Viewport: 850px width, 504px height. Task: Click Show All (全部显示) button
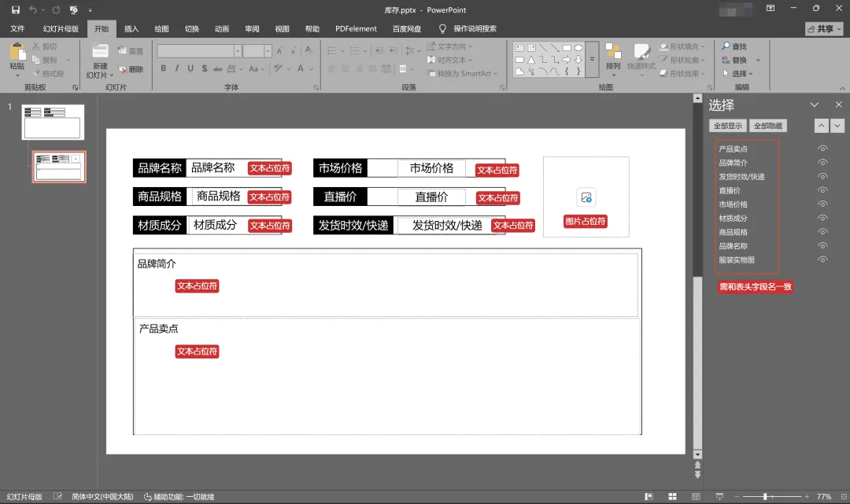[x=727, y=126]
